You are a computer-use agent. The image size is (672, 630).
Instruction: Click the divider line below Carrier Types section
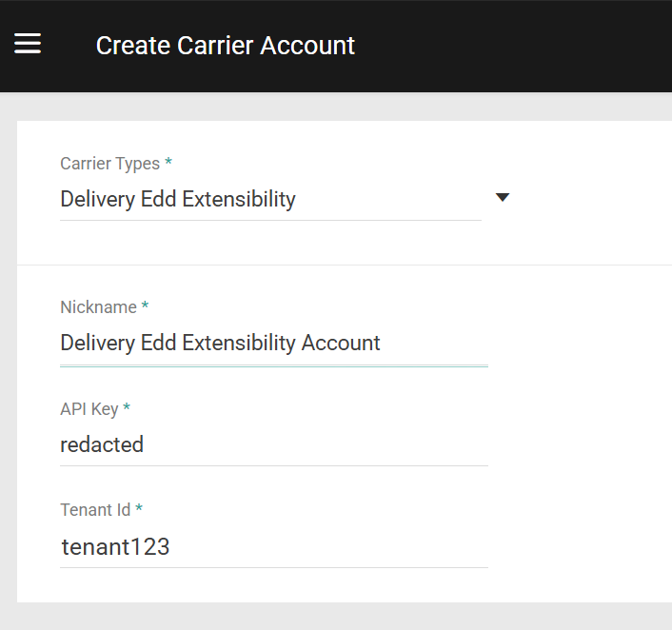tap(343, 265)
